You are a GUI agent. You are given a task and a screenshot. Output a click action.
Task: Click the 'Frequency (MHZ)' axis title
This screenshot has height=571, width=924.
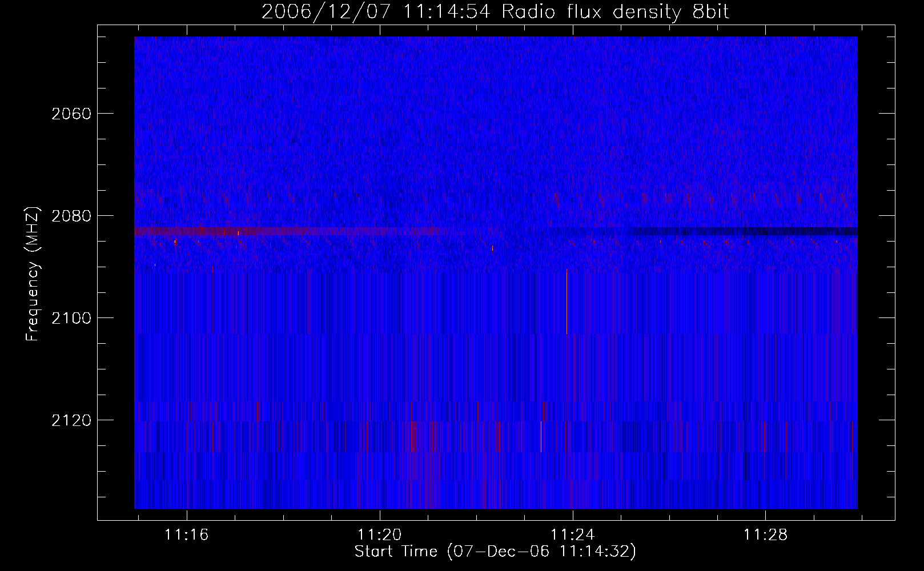(33, 274)
